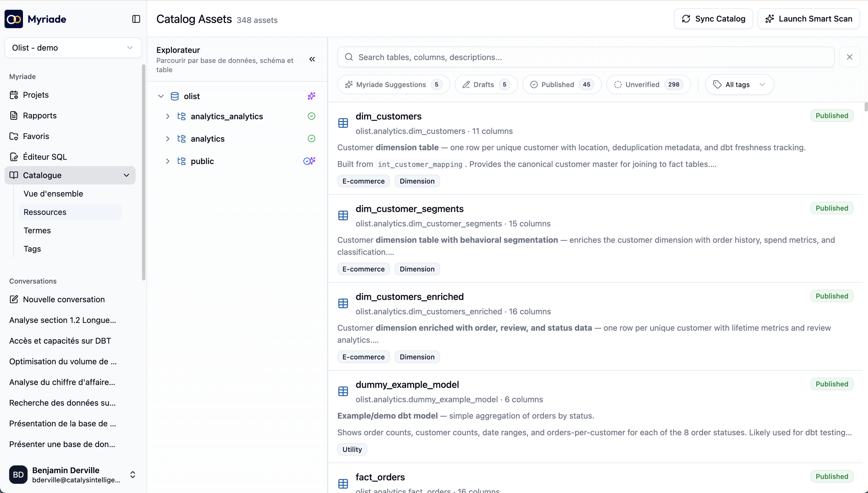Open the dim_customers asset title

[x=388, y=116]
